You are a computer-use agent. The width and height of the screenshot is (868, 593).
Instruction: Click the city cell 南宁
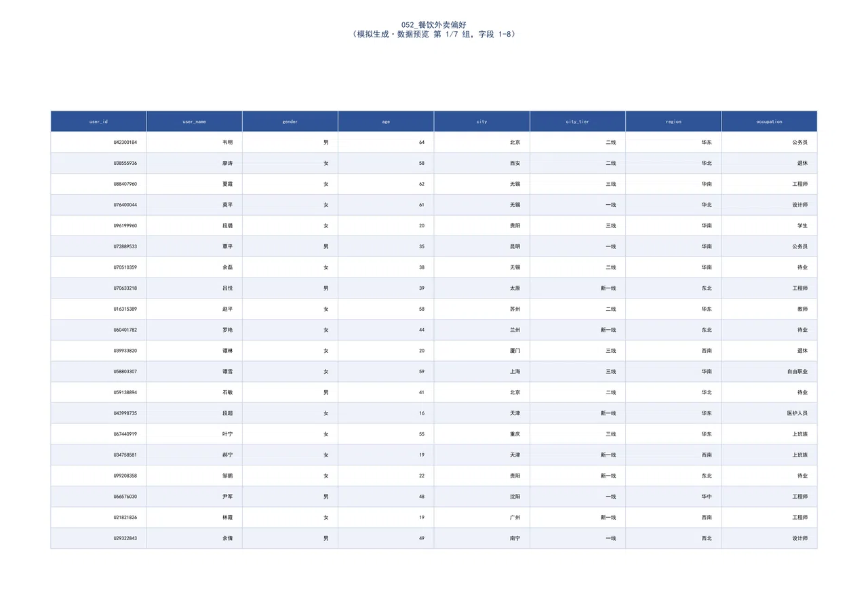[x=482, y=538]
